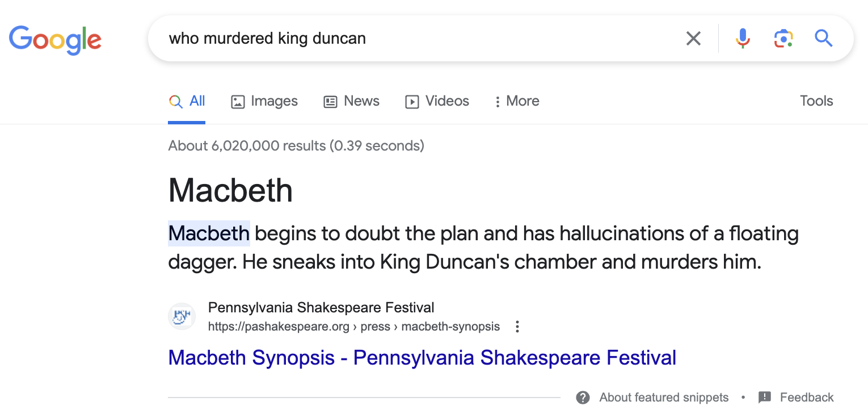The image size is (868, 418).
Task: Click the Pennsylvania Shakespeare Festival favicon
Action: pyautogui.click(x=182, y=316)
